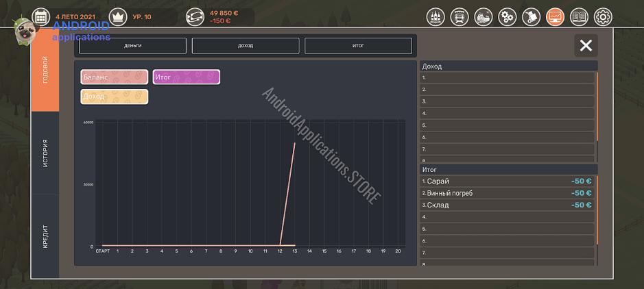
Task: Click the -150 € income text
Action: 220,21
